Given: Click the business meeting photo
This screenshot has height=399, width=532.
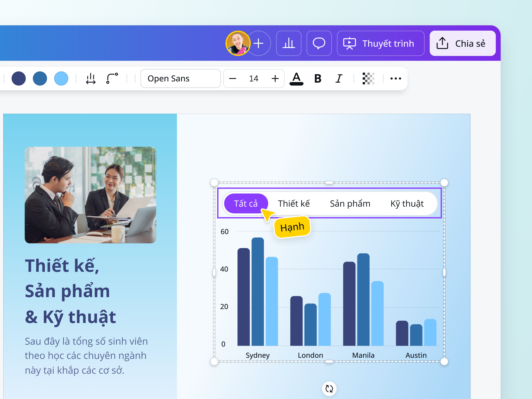Looking at the screenshot, I should [90, 195].
